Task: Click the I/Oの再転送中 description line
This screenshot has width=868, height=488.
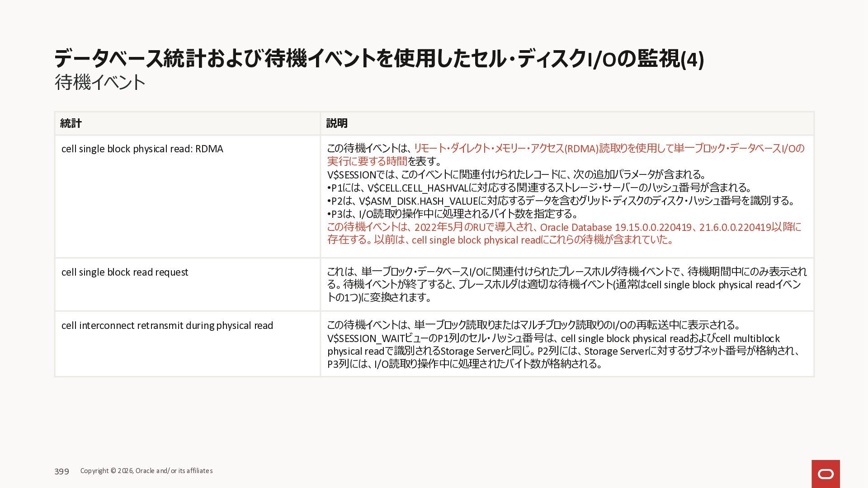Action: click(534, 325)
